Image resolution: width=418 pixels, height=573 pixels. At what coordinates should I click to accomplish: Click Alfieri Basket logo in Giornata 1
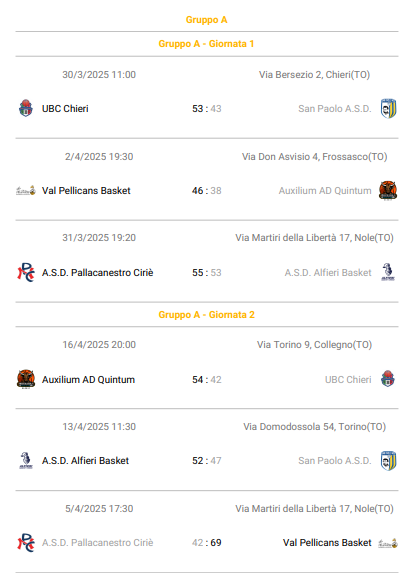click(x=388, y=272)
